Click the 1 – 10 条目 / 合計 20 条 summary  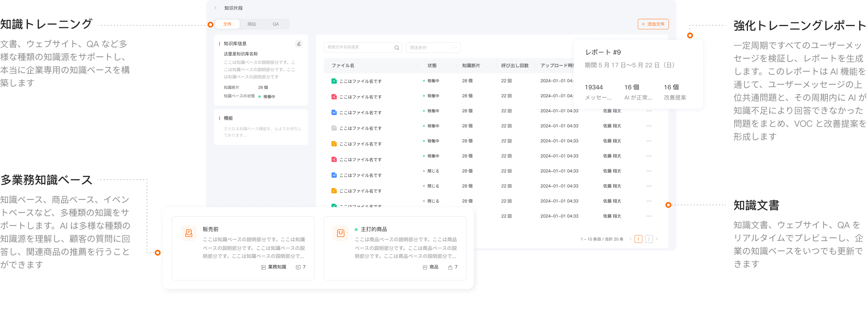point(602,239)
